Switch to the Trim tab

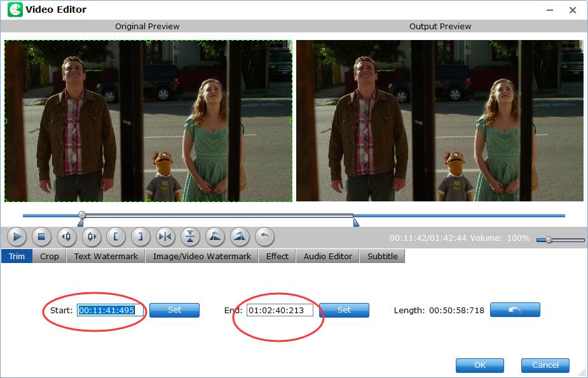(17, 256)
